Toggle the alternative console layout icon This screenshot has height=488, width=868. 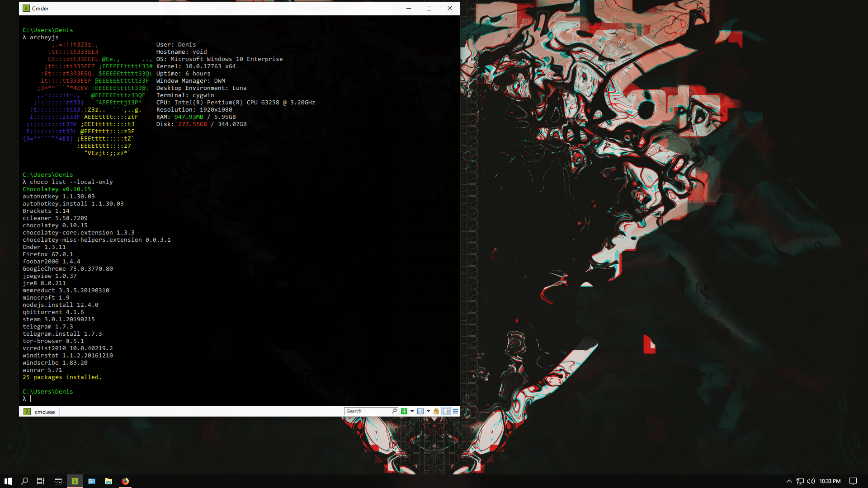pos(446,411)
